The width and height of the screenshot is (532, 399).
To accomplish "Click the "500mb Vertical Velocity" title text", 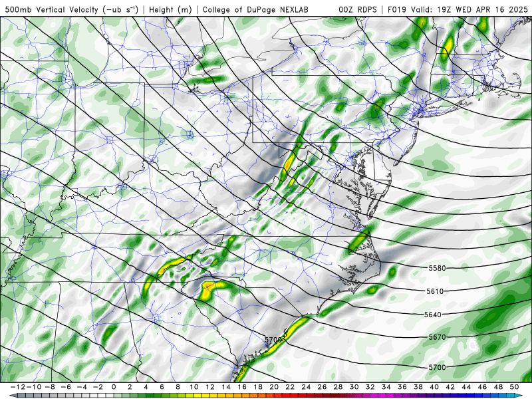I will (x=52, y=9).
